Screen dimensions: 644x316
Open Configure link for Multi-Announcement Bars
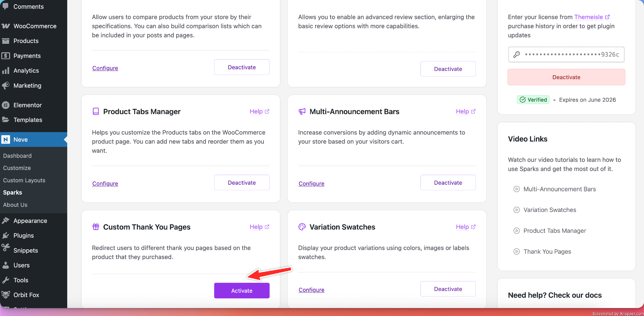(311, 183)
